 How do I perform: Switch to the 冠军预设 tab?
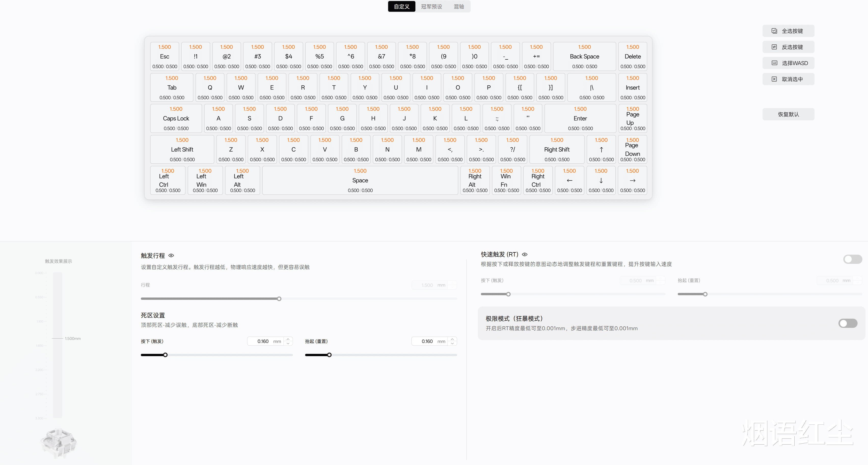pos(431,7)
